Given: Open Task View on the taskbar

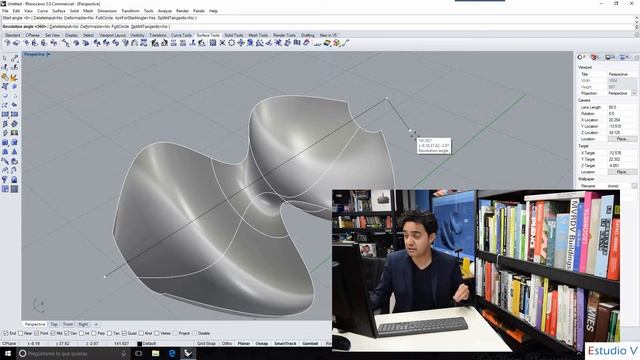Looking at the screenshot, I should (139, 353).
